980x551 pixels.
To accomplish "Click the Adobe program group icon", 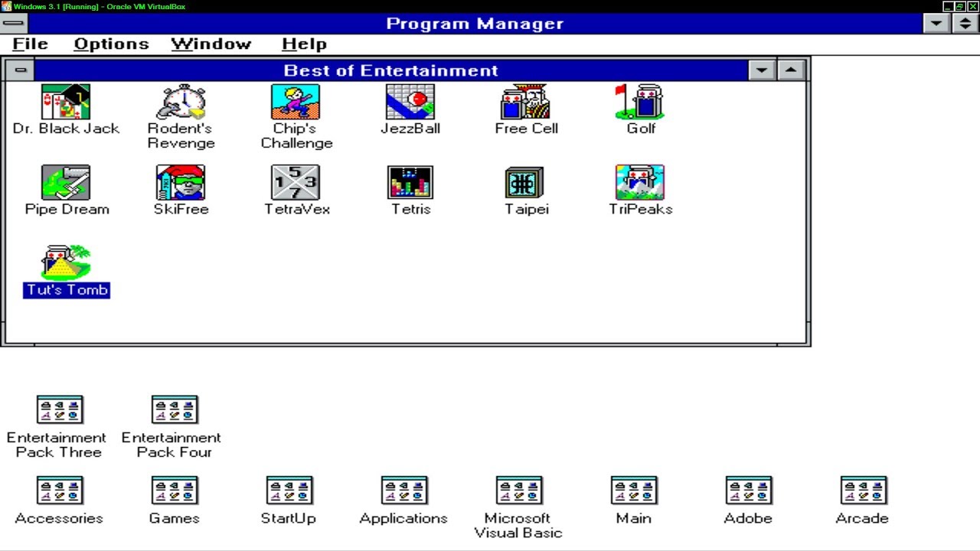I will click(x=749, y=491).
